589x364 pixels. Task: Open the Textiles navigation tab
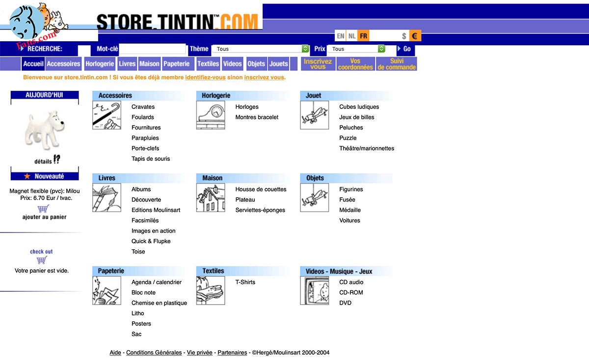point(208,64)
